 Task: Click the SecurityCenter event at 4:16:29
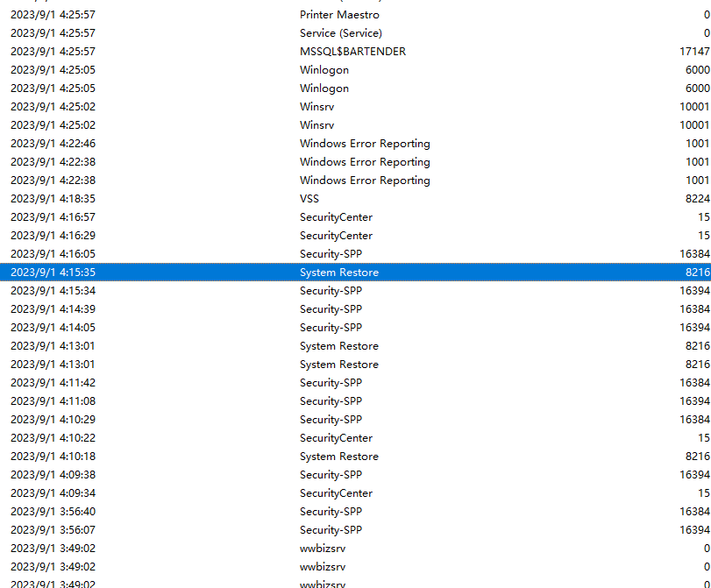point(356,236)
